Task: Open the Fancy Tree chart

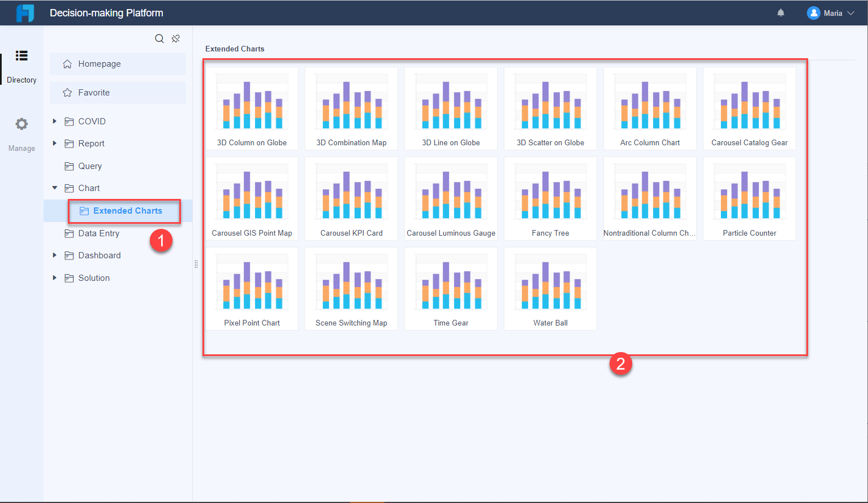Action: (551, 199)
